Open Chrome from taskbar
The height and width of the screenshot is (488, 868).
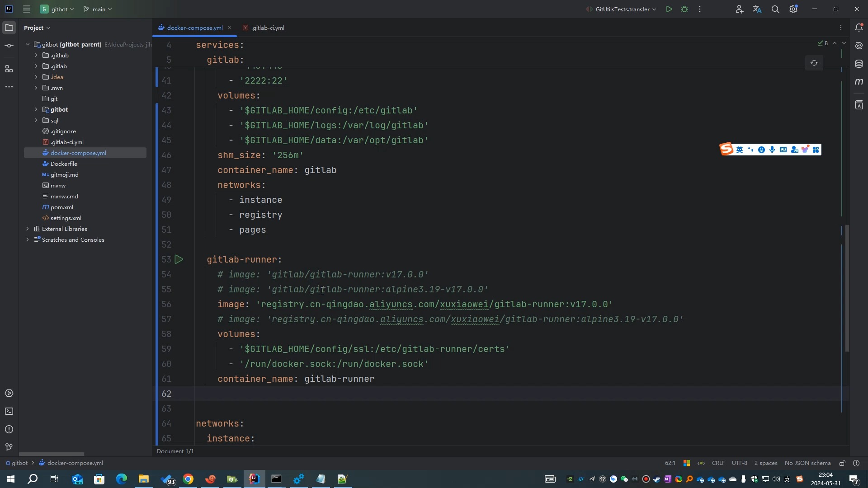(x=188, y=479)
